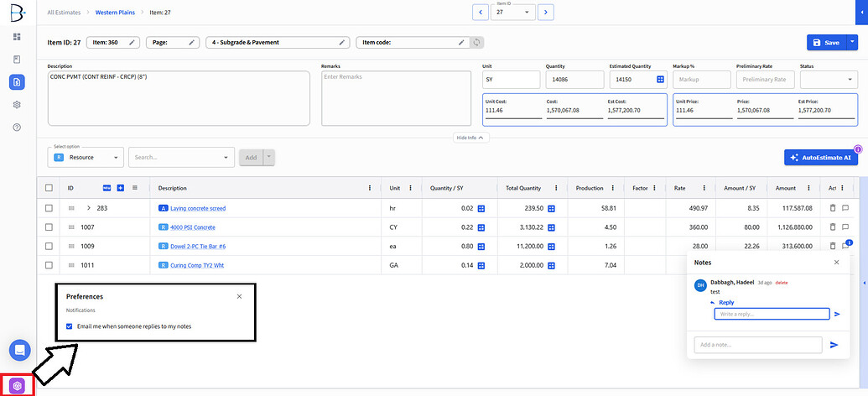Uncheck Email me when someone replies checkbox

coord(70,326)
